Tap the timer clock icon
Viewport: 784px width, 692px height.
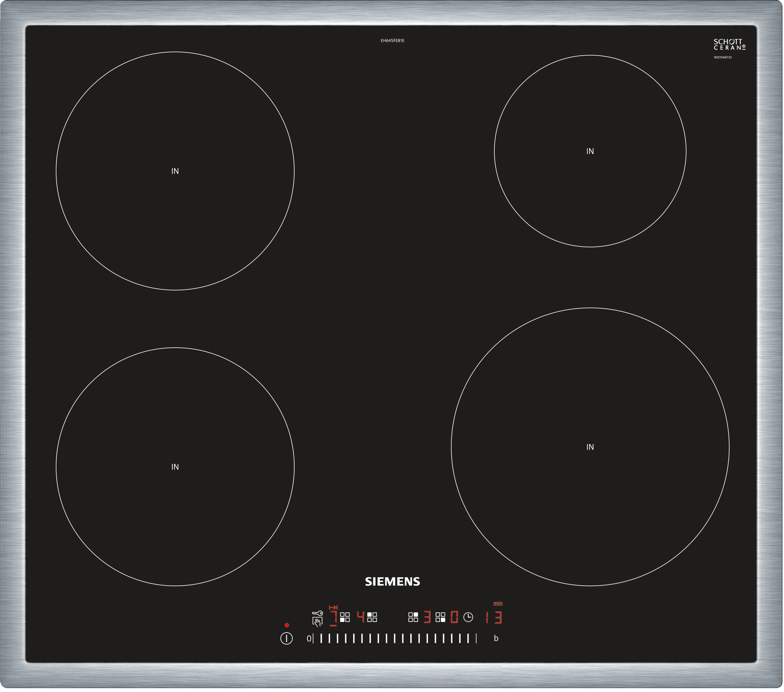pos(468,617)
